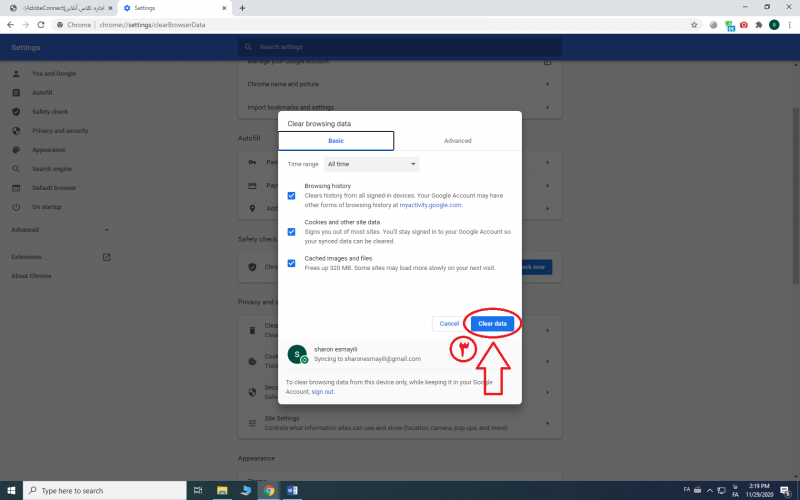Screen dimensions: 800x500
Task: Open Chrome three-dot menu
Action: click(x=790, y=24)
